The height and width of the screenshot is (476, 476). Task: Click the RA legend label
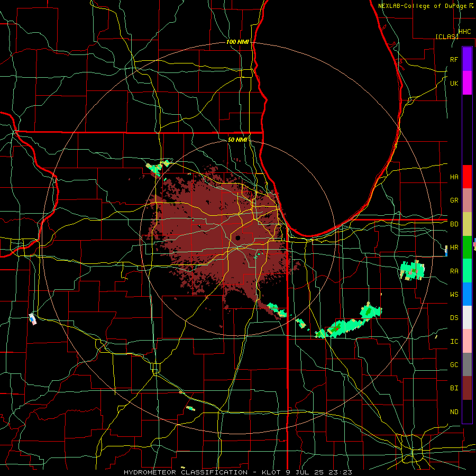(454, 271)
